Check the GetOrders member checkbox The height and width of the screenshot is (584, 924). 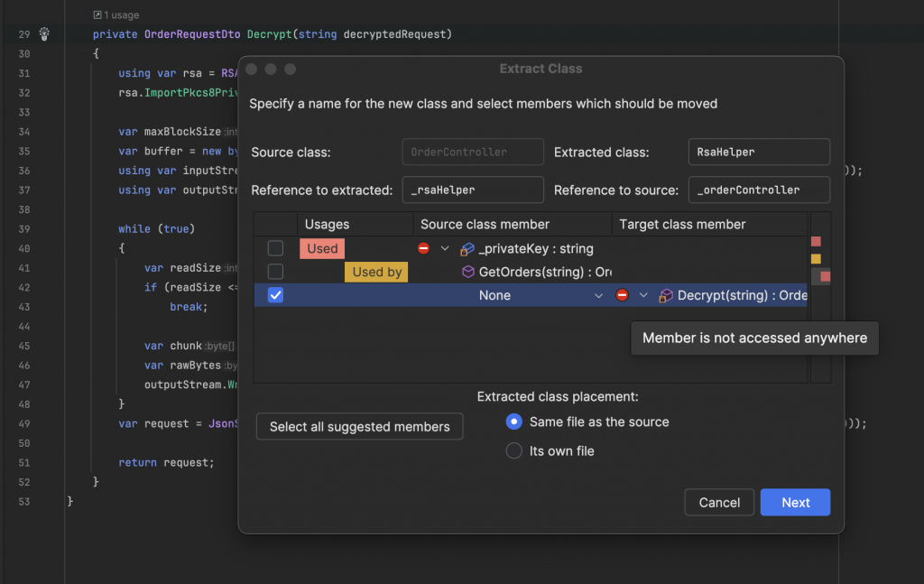[x=276, y=272]
